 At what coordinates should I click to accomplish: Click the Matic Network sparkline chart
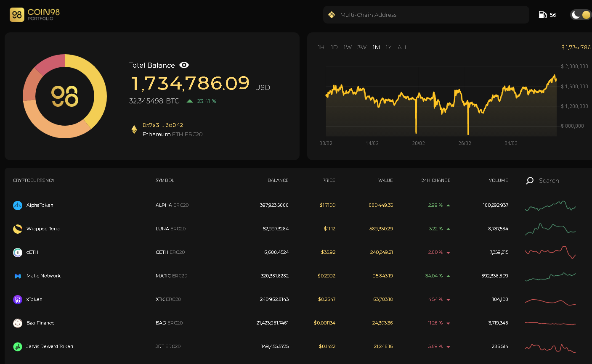pyautogui.click(x=550, y=277)
